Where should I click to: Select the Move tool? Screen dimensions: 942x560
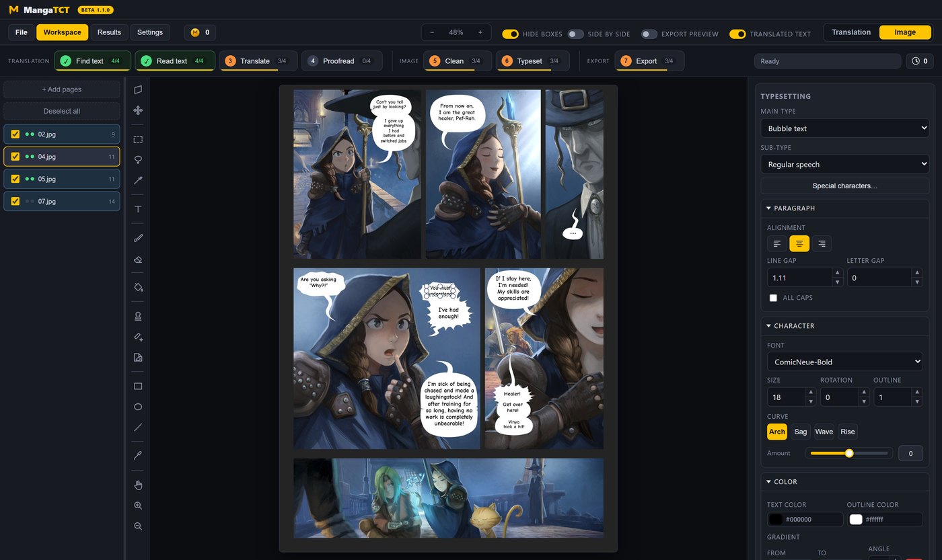[138, 110]
